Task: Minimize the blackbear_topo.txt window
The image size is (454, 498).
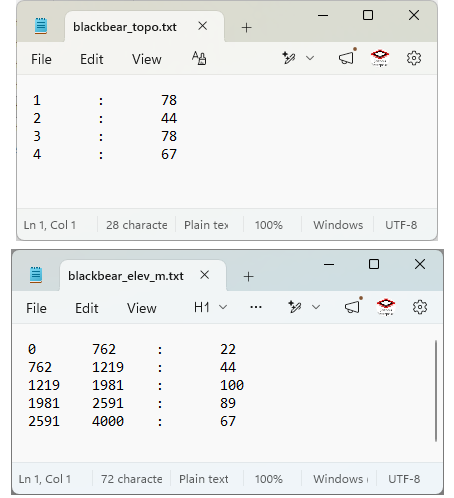Action: [x=323, y=15]
